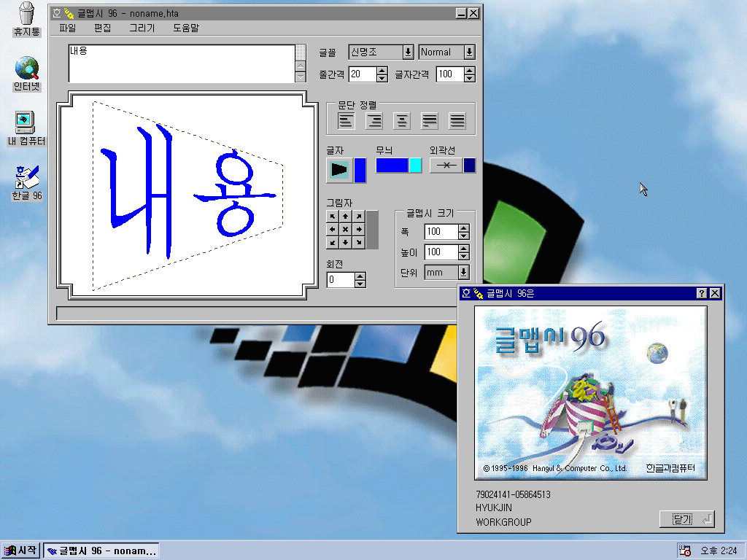Open the 파일 menu
This screenshot has width=747, height=560.
68,28
